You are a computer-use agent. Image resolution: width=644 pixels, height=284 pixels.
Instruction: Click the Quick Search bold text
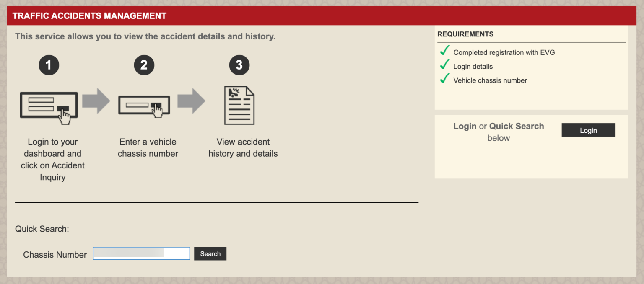click(516, 126)
